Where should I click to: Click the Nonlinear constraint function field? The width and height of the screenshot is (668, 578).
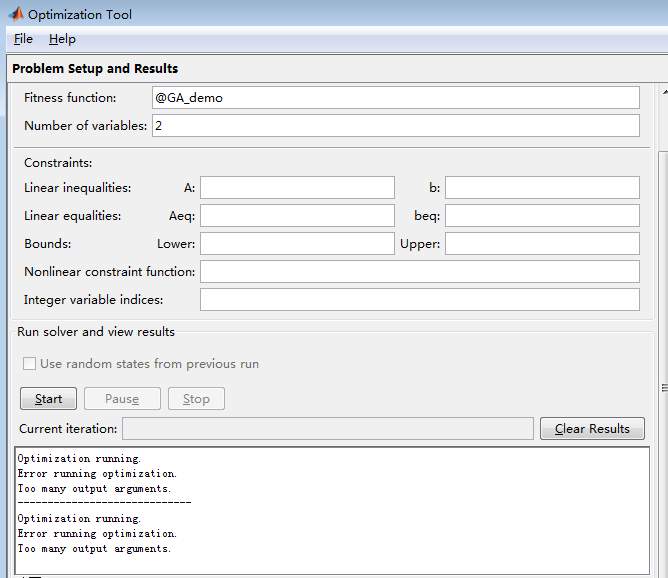pyautogui.click(x=420, y=272)
